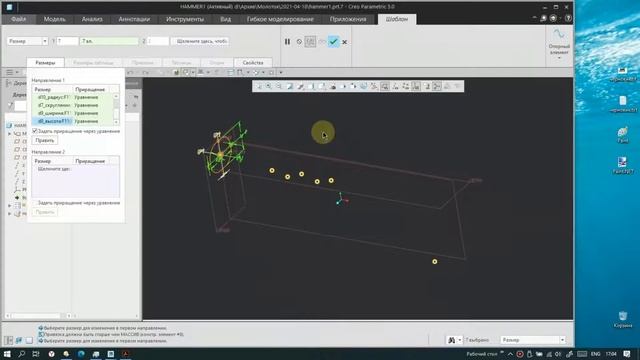
Task: Click the redo arrow in quick access toolbar
Action: point(145,73)
